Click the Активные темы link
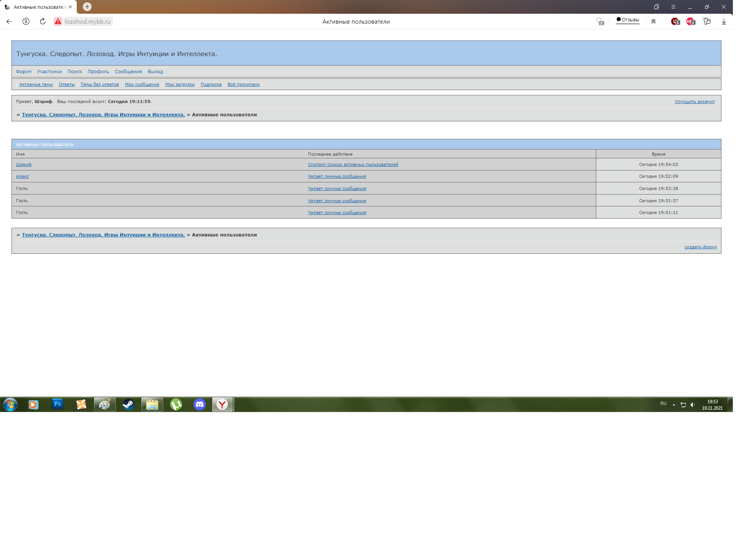The height and width of the screenshot is (560, 739). pos(36,85)
